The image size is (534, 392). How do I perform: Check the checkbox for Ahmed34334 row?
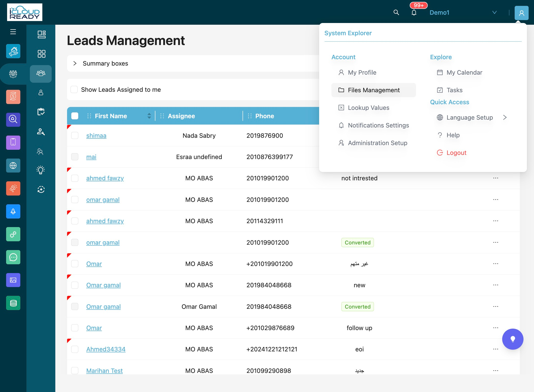[x=75, y=349]
